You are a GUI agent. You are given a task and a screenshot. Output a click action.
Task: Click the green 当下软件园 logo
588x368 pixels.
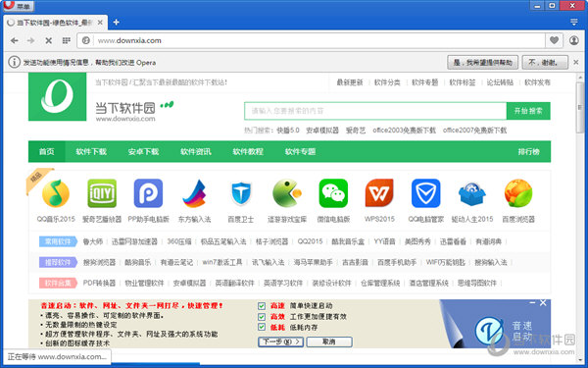pyautogui.click(x=58, y=97)
